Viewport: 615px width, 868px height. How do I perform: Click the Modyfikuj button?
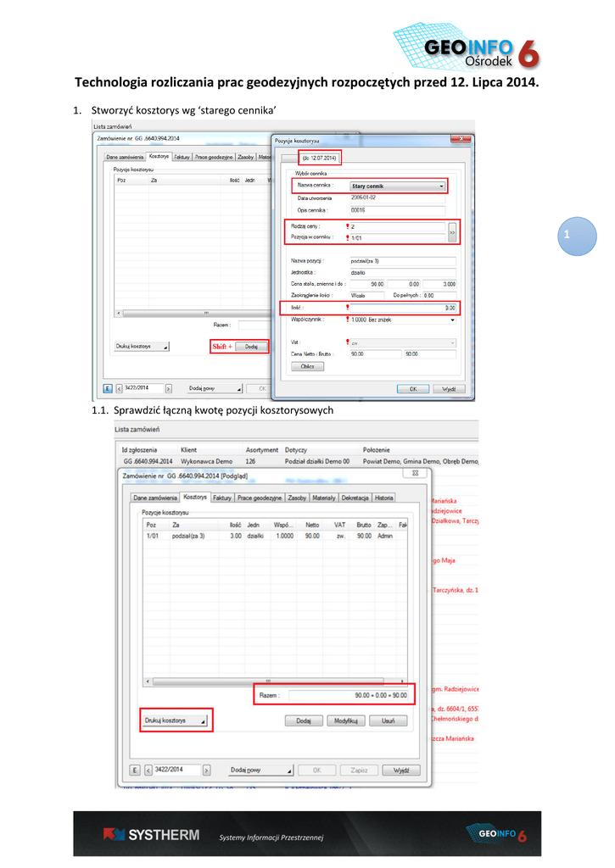coord(348,721)
